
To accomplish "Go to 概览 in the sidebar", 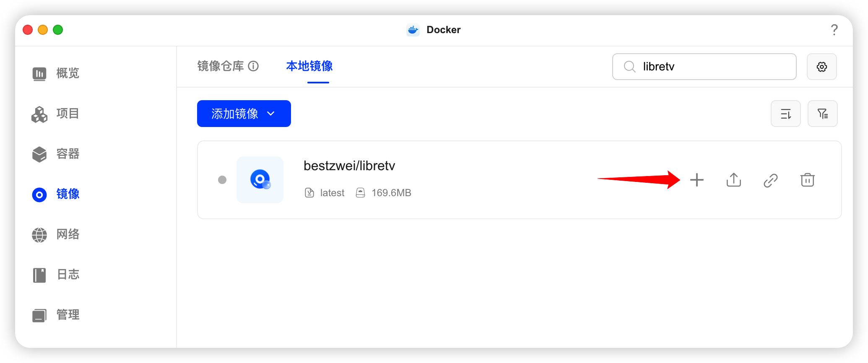I will (56, 73).
